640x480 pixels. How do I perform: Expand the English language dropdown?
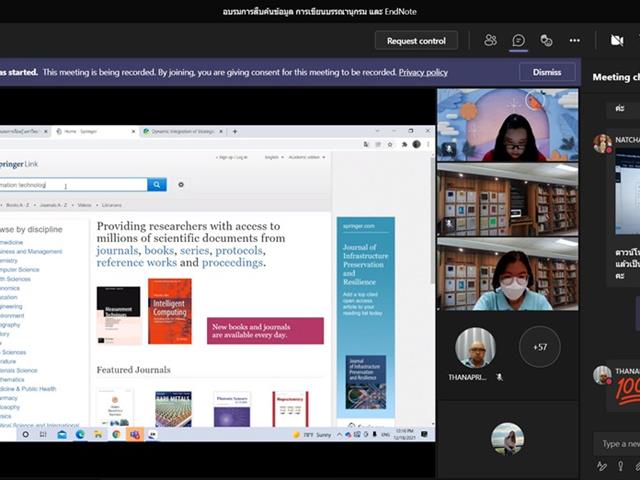[274, 157]
